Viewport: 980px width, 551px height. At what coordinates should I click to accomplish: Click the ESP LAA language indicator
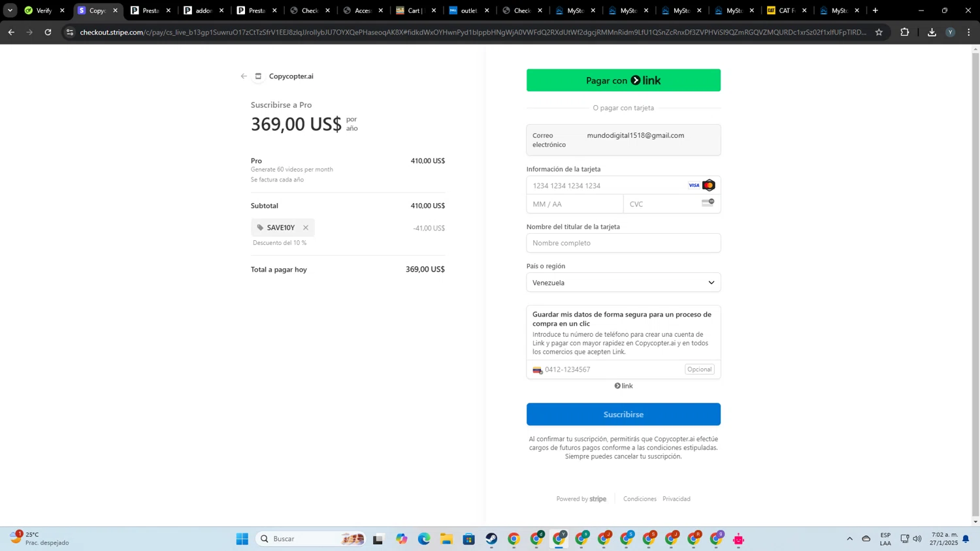[x=885, y=539]
